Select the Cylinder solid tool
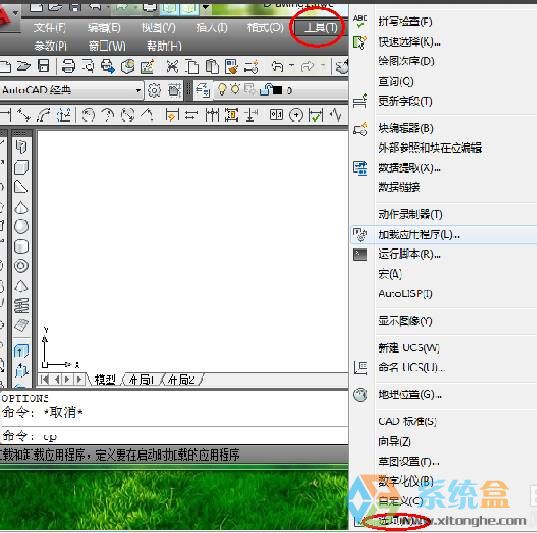The height and width of the screenshot is (533, 537). (21, 246)
